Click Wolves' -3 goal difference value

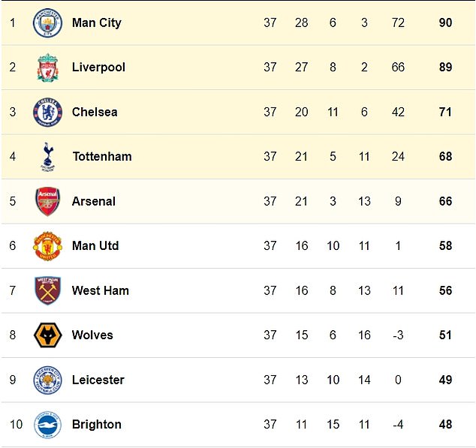click(398, 335)
